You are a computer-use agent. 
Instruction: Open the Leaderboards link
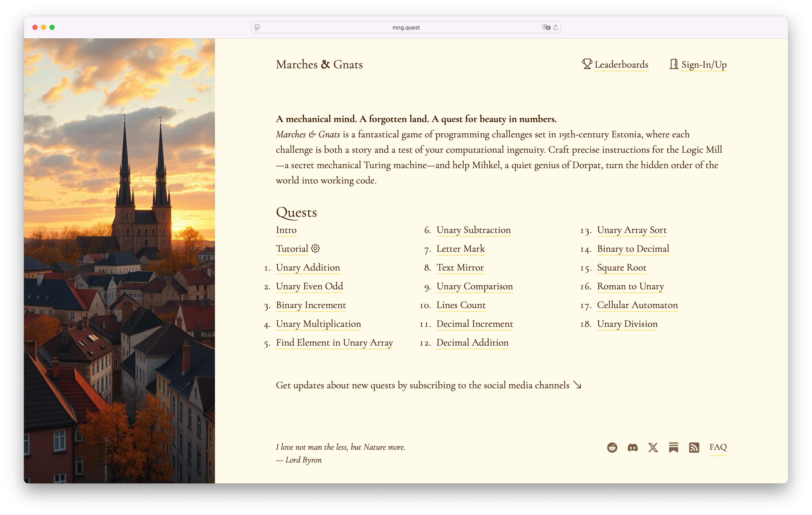pos(621,65)
